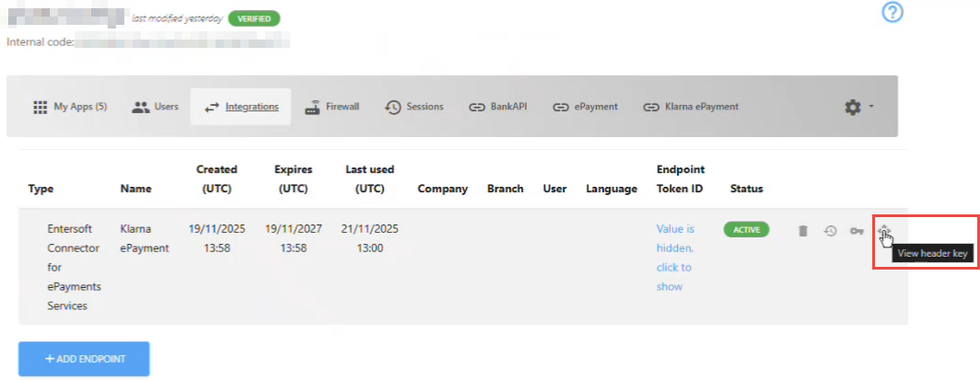Click the Klarna ePayment endpoint name
This screenshot has height=380, width=980.
pyautogui.click(x=145, y=238)
